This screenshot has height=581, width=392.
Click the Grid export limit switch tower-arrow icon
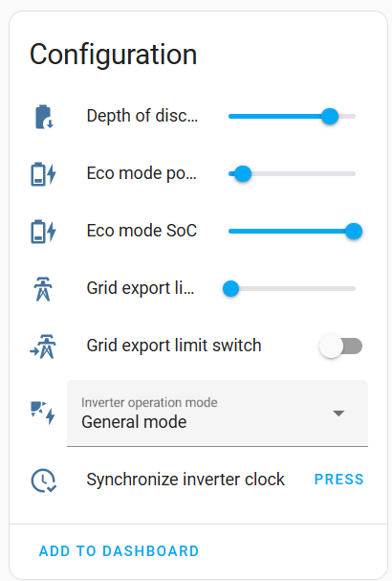tap(43, 346)
